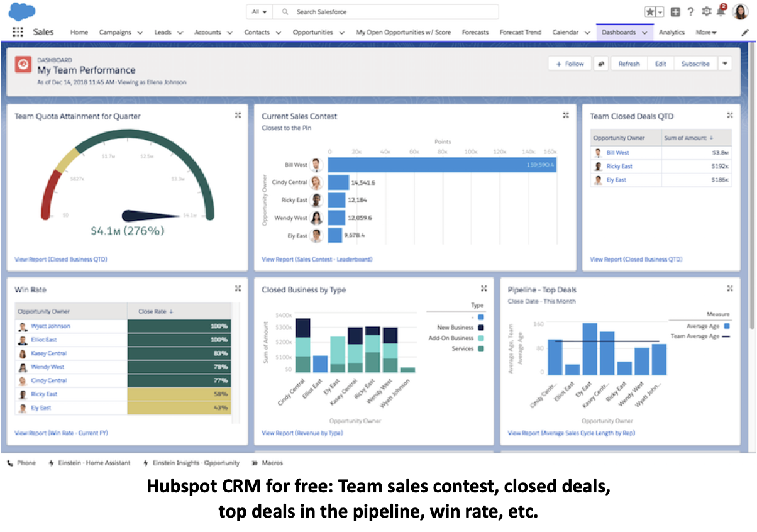The width and height of the screenshot is (757, 532).
Task: Click the Salesforce cloud logo
Action: click(x=23, y=11)
